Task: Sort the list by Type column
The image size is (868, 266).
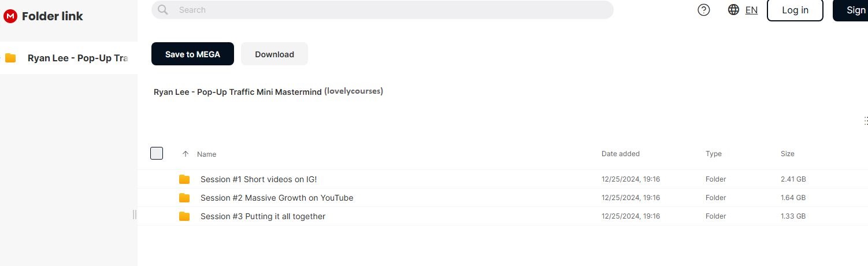Action: pos(713,154)
